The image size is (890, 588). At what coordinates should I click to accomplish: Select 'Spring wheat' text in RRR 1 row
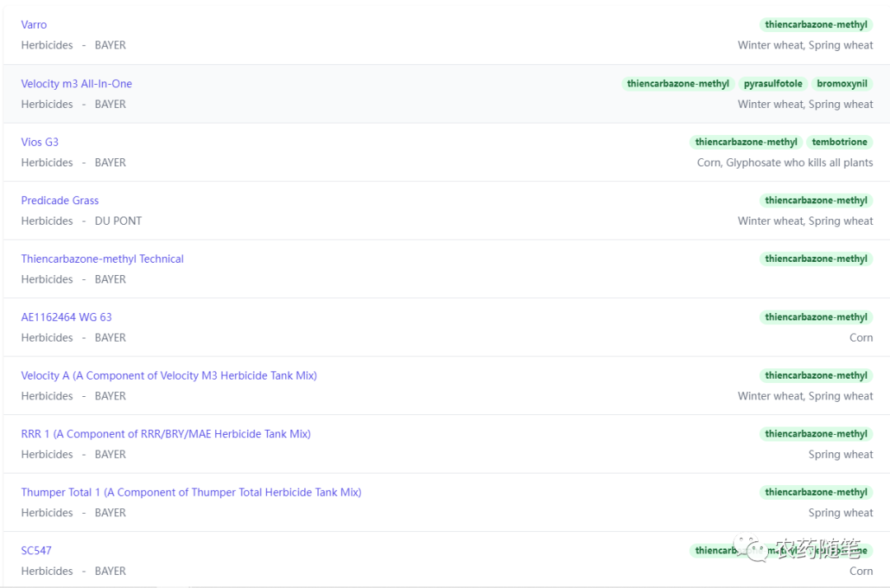[x=841, y=455]
